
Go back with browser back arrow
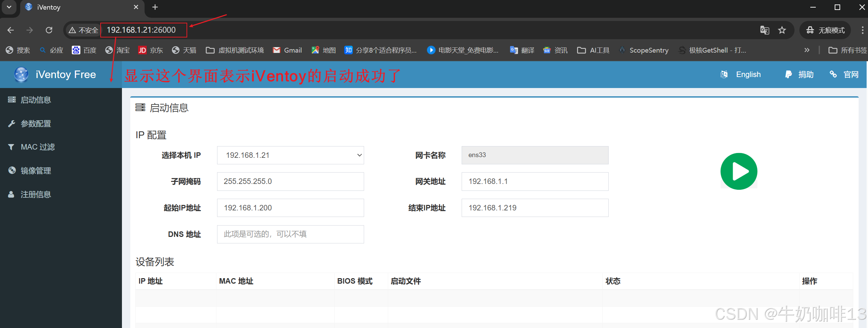[11, 30]
